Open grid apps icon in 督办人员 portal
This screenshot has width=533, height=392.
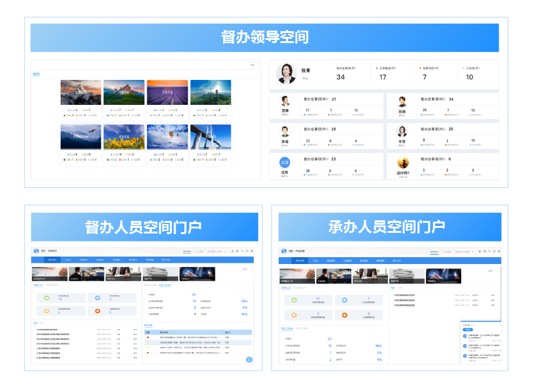237,251
